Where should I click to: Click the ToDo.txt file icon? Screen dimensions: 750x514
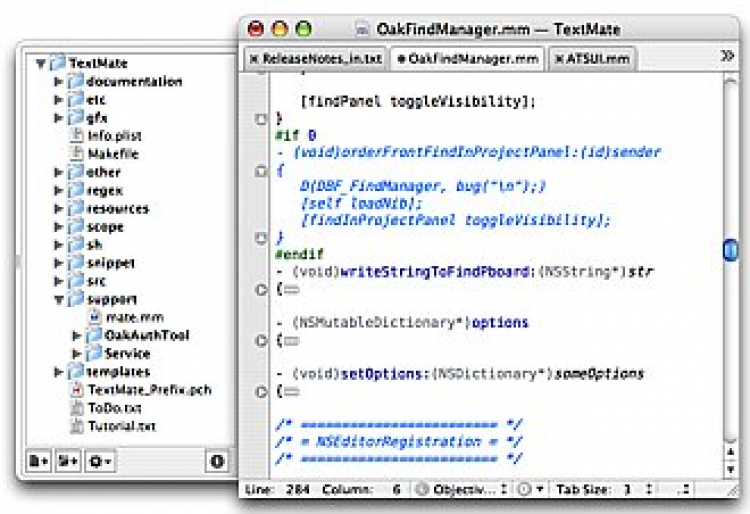77,408
